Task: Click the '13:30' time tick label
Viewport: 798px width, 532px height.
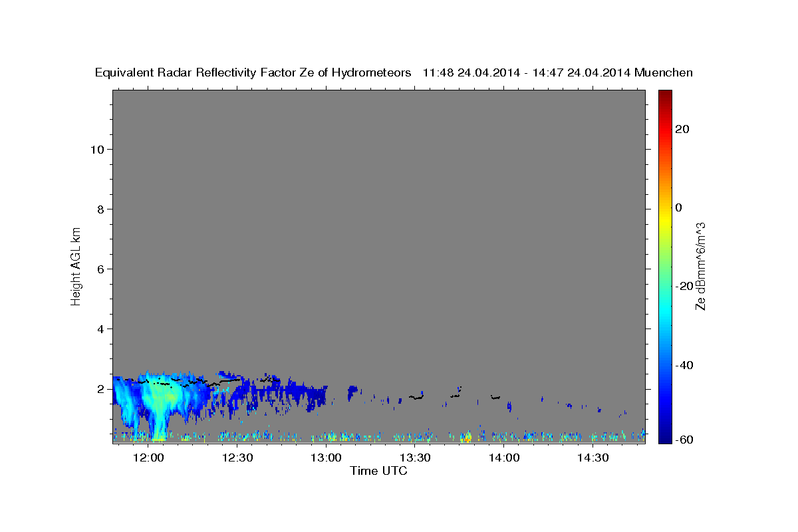Action: click(x=415, y=458)
